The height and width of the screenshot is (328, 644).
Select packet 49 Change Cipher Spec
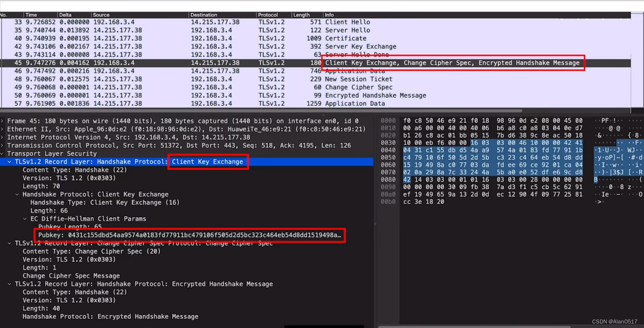pyautogui.click(x=315, y=87)
